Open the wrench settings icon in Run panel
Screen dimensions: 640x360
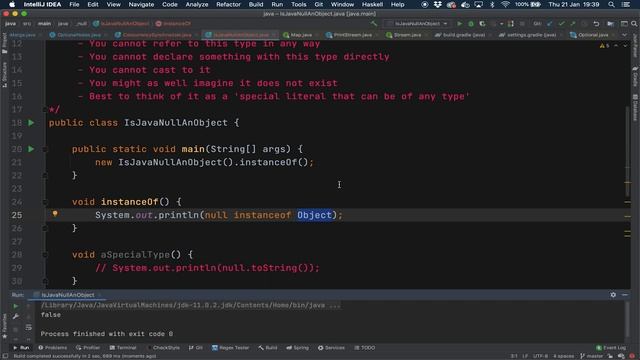click(x=16, y=316)
